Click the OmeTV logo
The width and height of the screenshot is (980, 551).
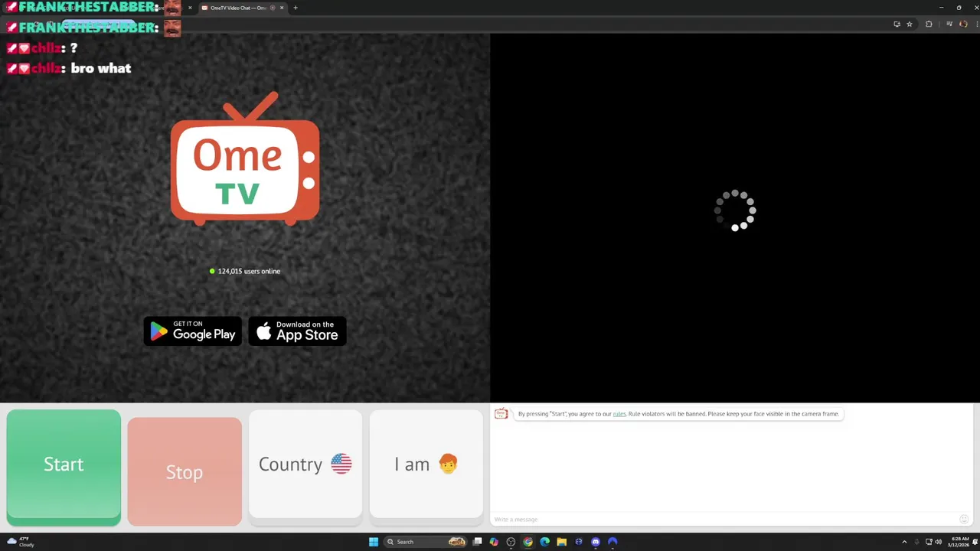coord(245,158)
